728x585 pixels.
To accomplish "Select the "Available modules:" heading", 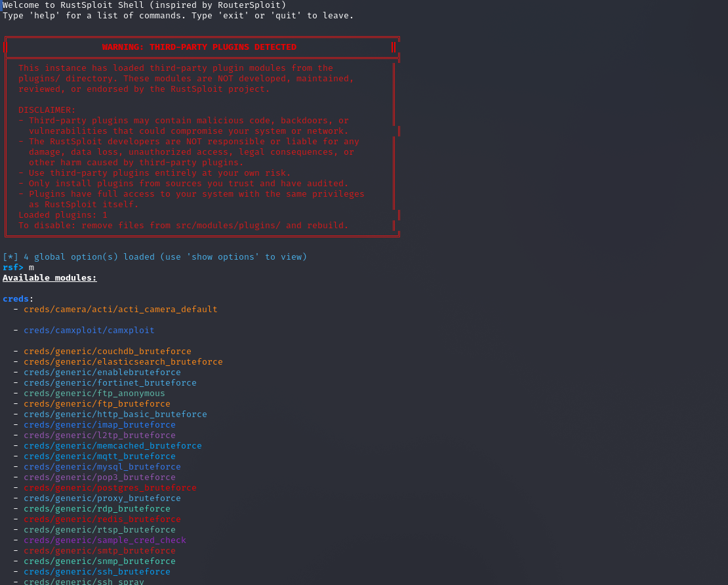I will 50,278.
